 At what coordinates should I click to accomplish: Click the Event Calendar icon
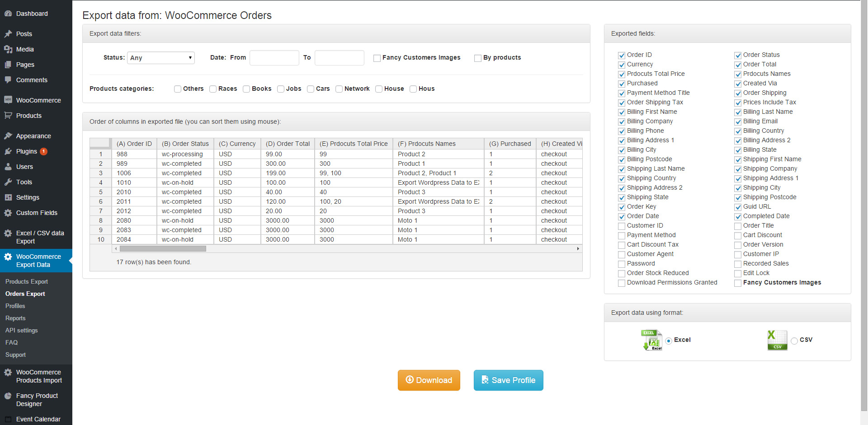8,419
